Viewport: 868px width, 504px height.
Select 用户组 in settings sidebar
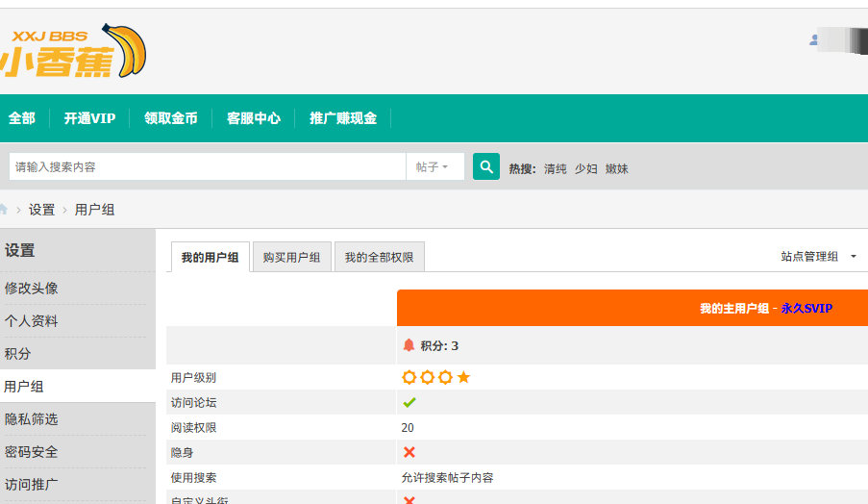(x=24, y=386)
